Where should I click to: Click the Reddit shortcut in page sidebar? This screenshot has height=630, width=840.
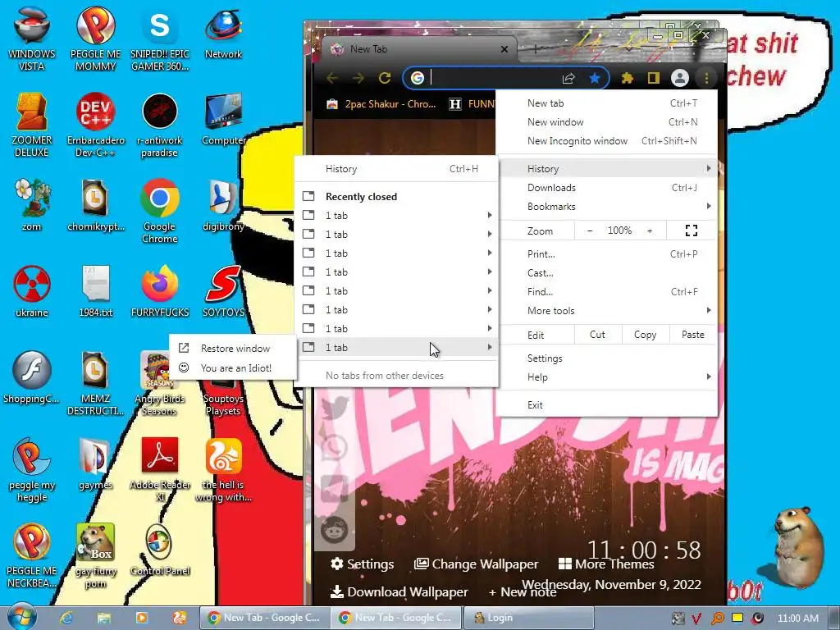point(335,531)
